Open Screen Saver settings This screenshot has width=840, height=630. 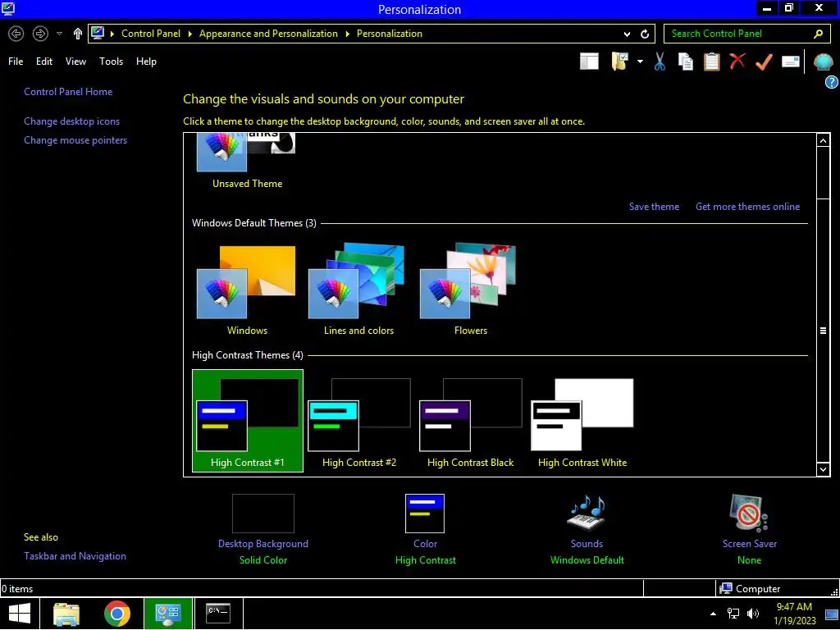click(749, 529)
